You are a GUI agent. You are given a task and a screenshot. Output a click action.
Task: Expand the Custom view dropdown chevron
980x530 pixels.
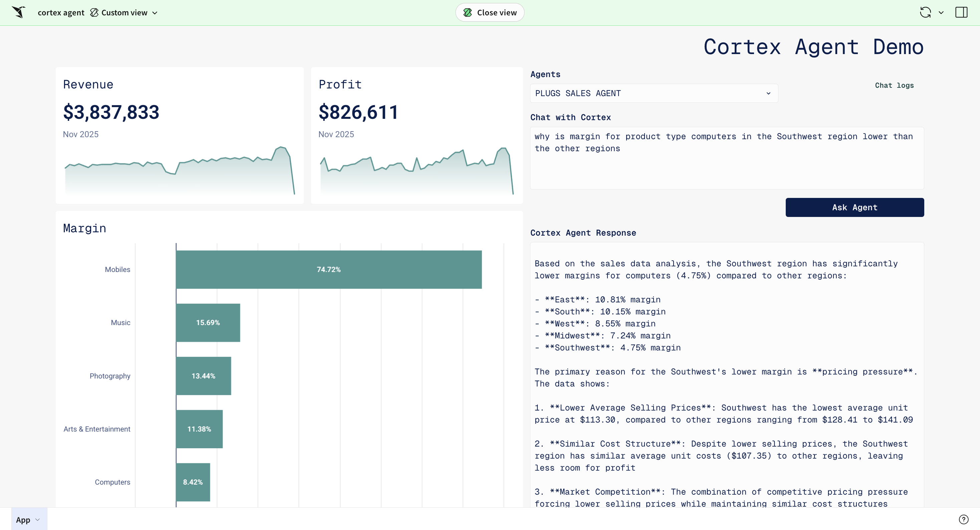155,13
